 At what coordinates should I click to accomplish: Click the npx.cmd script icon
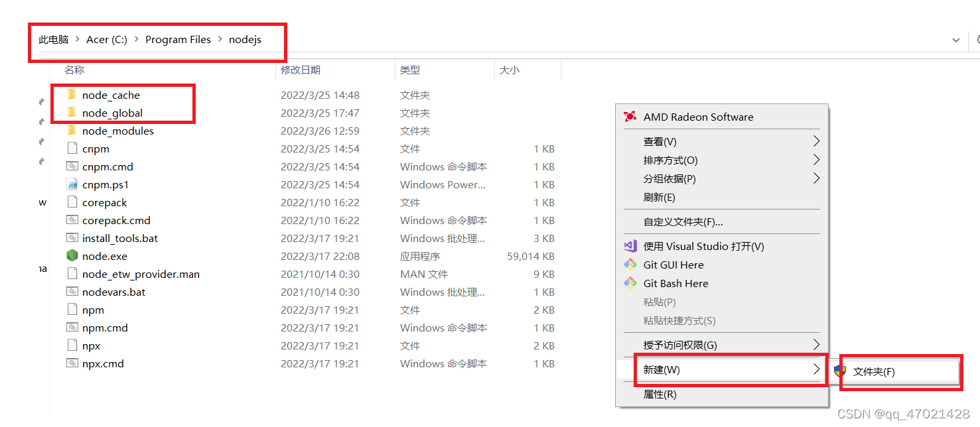point(72,363)
